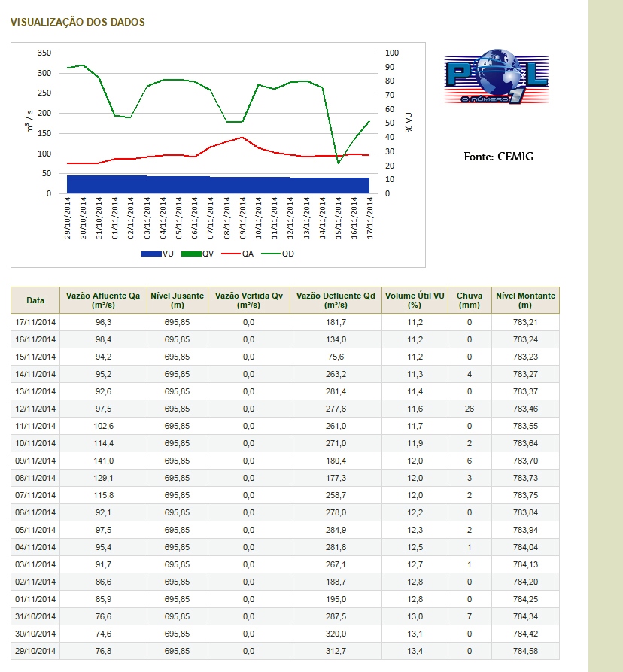Click the Qa value 141,0

(103, 461)
